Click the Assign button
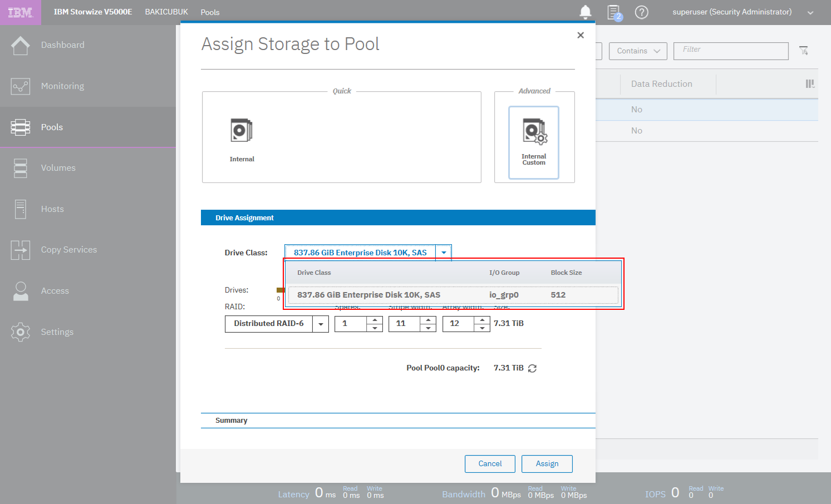This screenshot has height=504, width=831. click(547, 464)
